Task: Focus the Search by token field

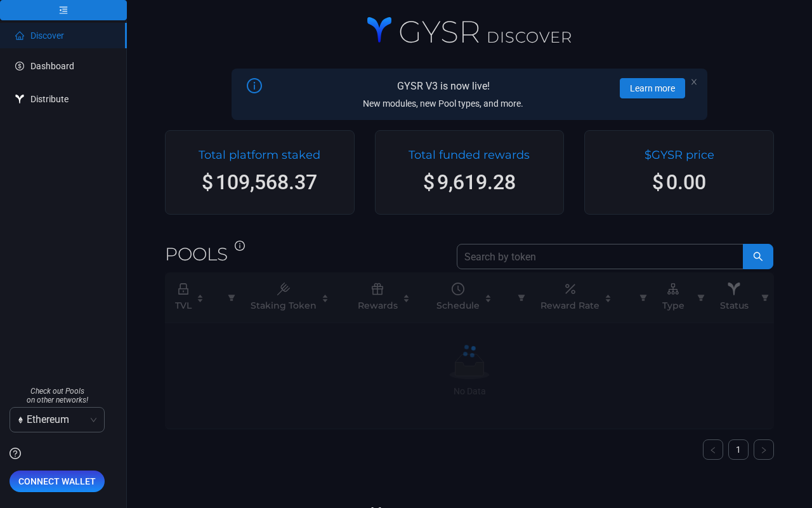Action: (599, 257)
